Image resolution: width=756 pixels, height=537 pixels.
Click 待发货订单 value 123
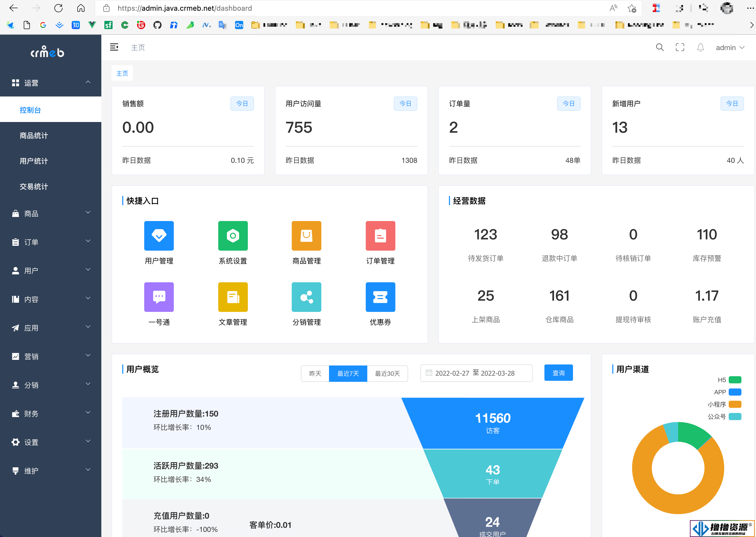(x=485, y=235)
